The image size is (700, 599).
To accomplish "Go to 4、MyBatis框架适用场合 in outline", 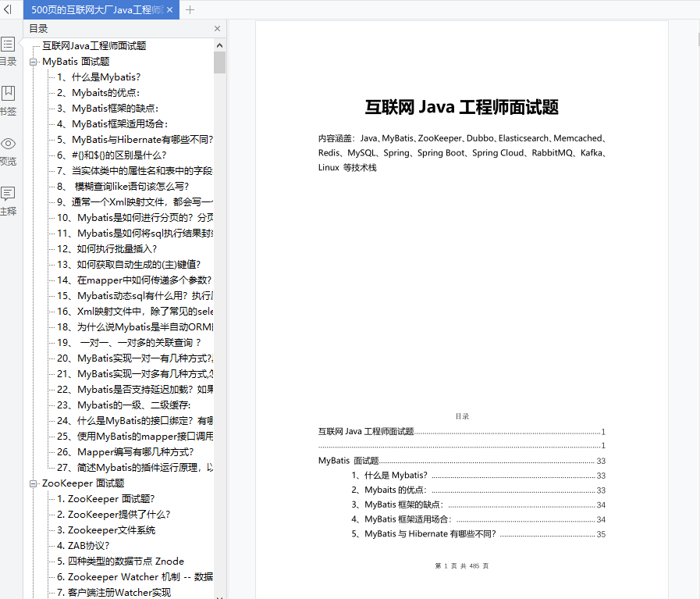I will [112, 124].
